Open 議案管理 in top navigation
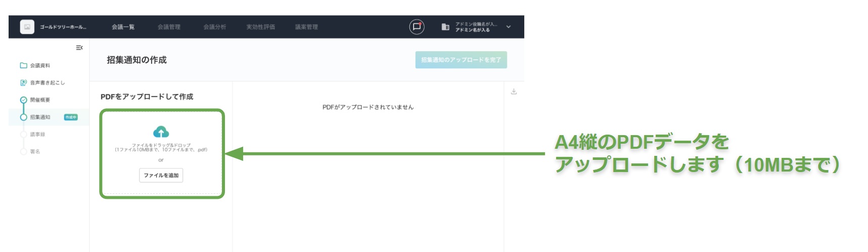 306,27
